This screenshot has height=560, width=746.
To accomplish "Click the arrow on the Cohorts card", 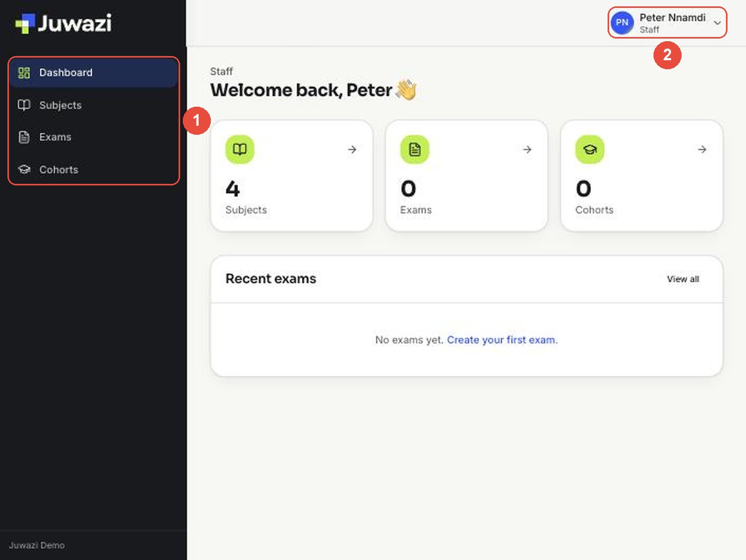I will 702,150.
